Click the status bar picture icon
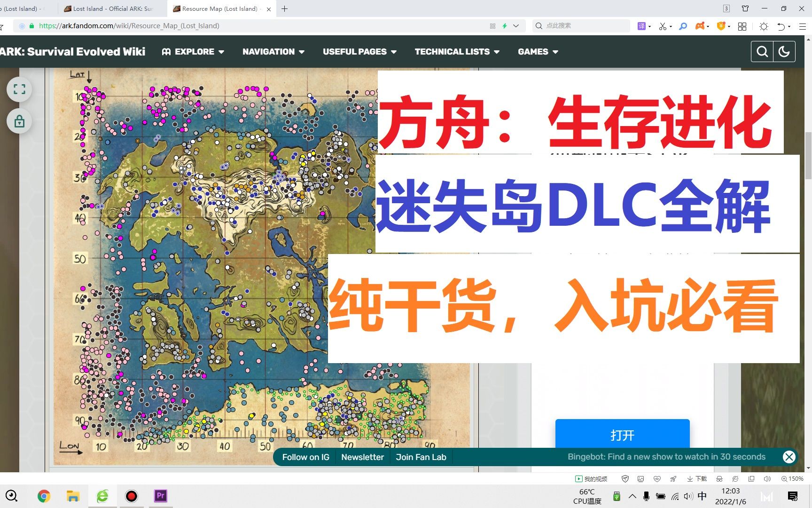812x508 pixels. (x=640, y=479)
